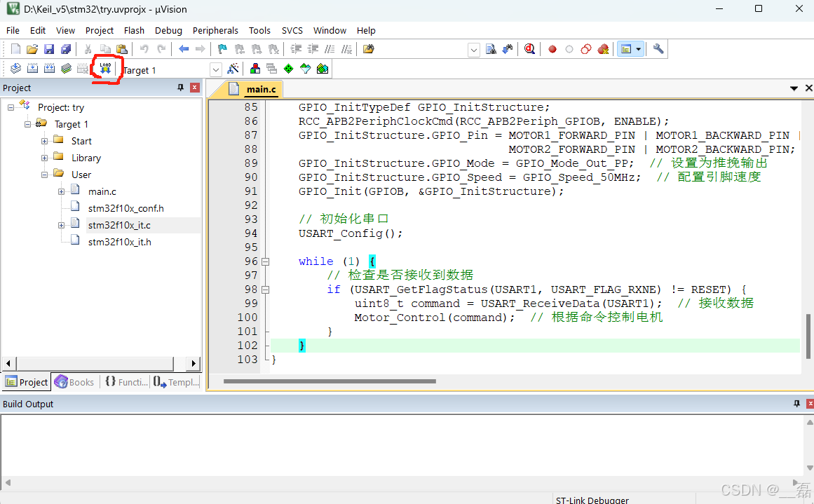Open Select Software Packs

(306, 69)
